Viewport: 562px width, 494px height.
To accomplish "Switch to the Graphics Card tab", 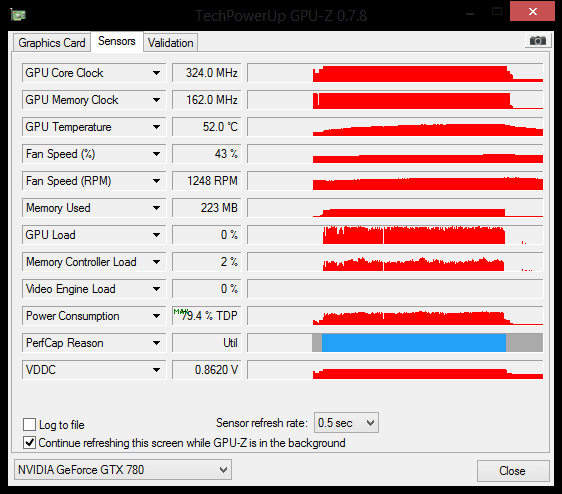I will pyautogui.click(x=52, y=43).
